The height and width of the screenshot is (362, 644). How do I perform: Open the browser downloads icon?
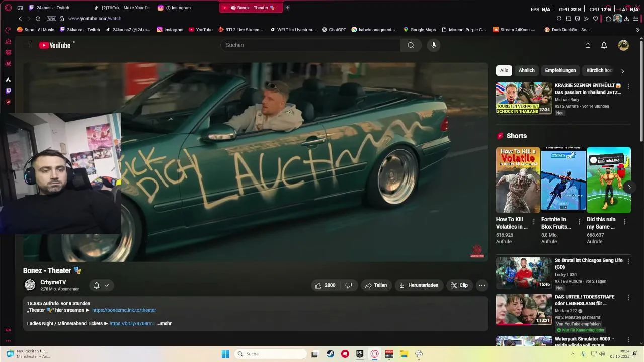pyautogui.click(x=626, y=19)
